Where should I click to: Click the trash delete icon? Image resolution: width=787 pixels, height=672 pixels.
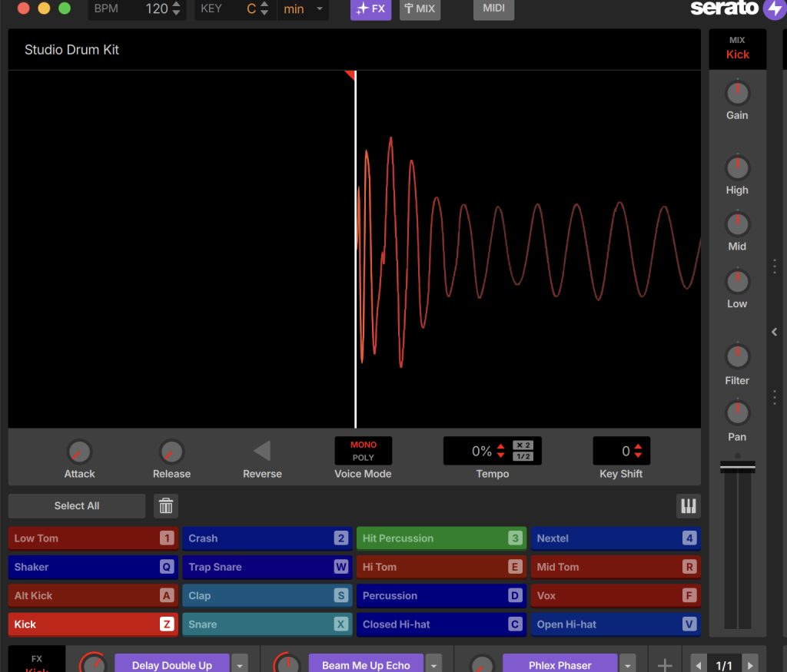tap(166, 506)
